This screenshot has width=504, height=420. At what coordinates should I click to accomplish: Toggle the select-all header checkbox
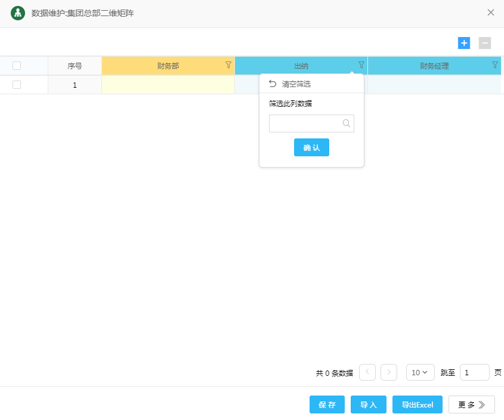pos(17,66)
